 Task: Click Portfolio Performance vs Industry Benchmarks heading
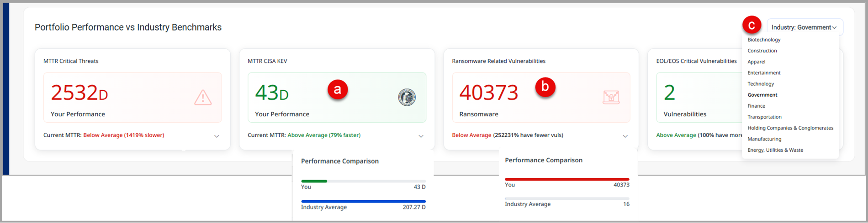point(128,27)
